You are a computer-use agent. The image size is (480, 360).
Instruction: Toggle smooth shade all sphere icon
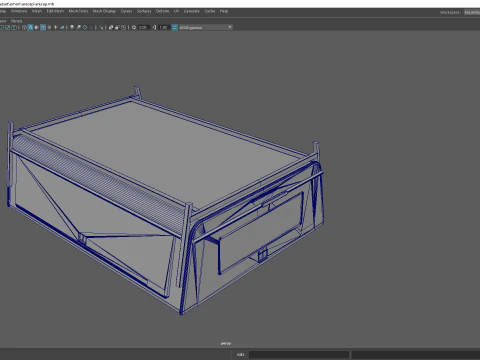coord(30,27)
